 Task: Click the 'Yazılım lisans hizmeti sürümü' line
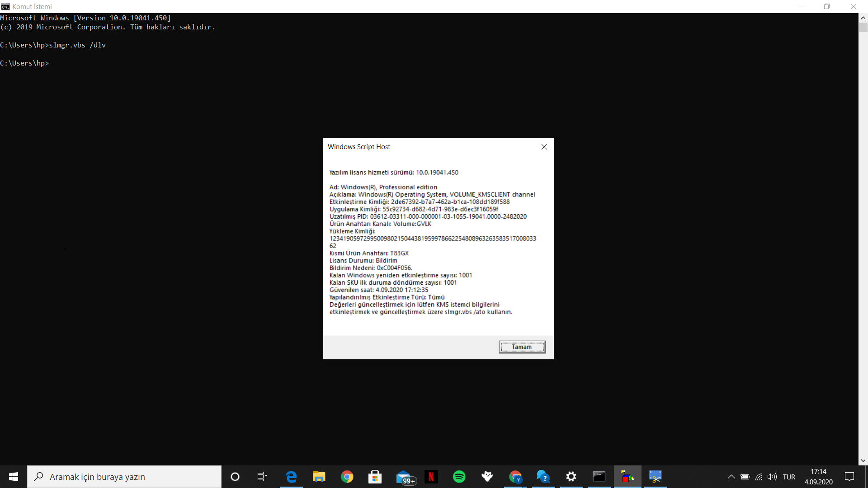tap(394, 173)
